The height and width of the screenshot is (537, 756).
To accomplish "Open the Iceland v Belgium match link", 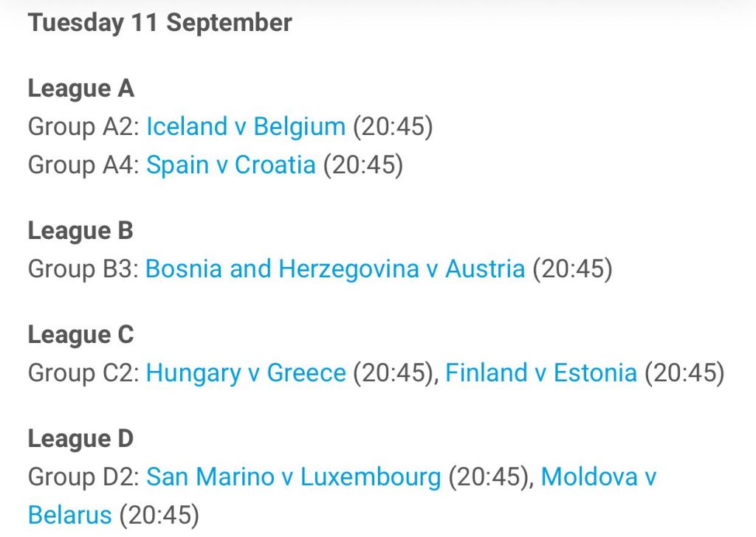I will click(246, 127).
